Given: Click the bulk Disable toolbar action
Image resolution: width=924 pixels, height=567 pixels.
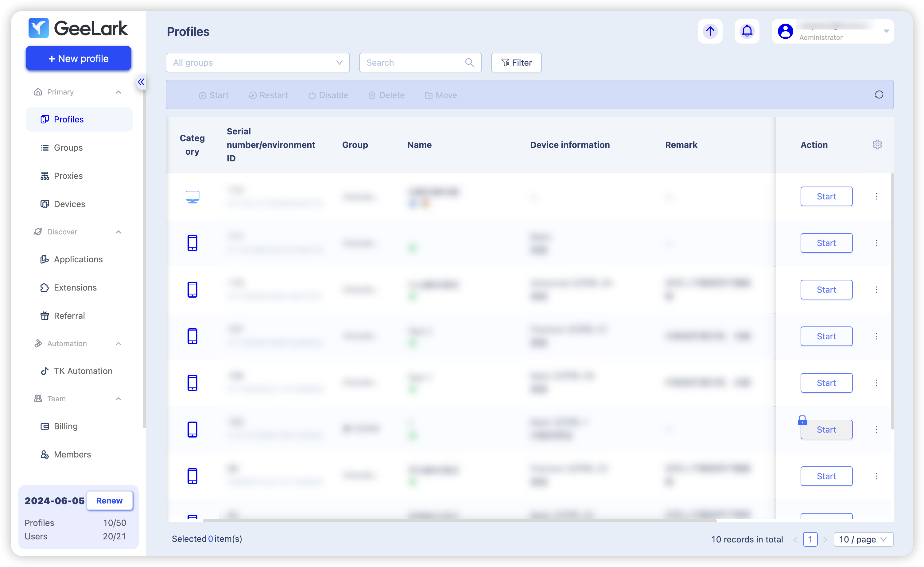Looking at the screenshot, I should coord(328,95).
